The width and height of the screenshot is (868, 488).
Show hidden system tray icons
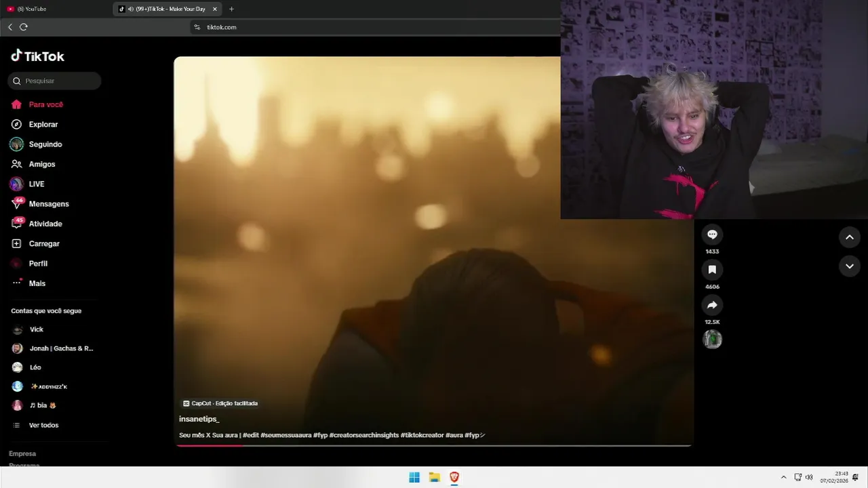(784, 477)
